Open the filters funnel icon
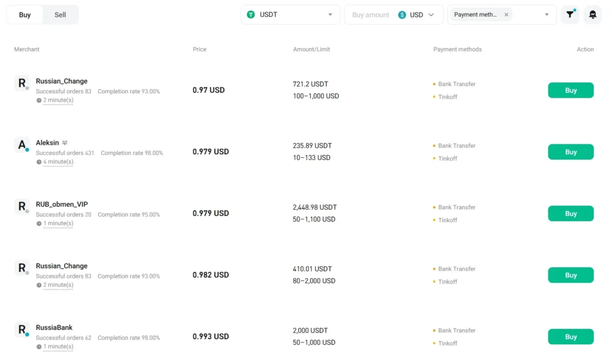The width and height of the screenshot is (612, 364). tap(569, 14)
